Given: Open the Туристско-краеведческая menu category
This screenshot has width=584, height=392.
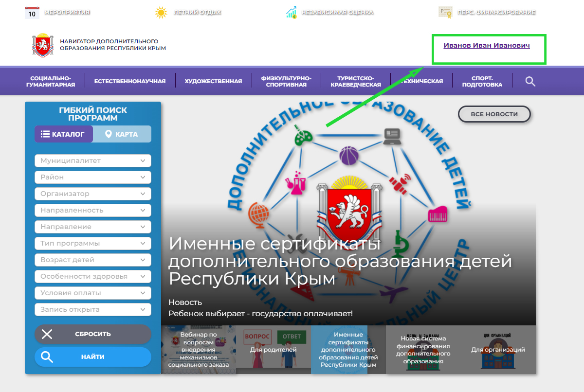Looking at the screenshot, I should [356, 81].
